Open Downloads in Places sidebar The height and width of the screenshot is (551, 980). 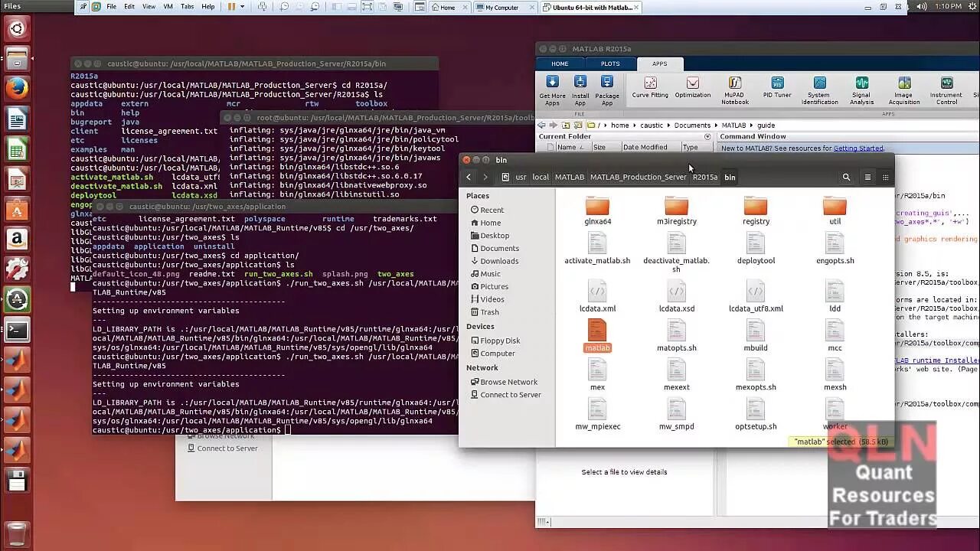point(495,261)
